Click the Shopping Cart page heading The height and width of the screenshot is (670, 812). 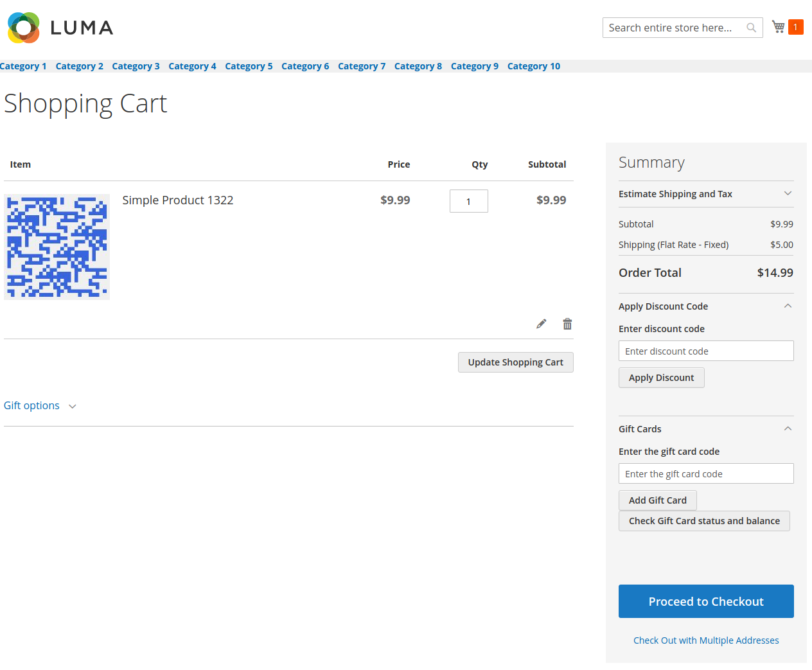(85, 103)
